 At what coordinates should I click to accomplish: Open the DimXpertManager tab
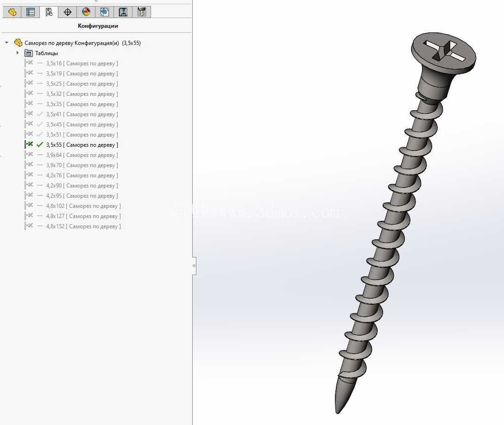tap(68, 12)
